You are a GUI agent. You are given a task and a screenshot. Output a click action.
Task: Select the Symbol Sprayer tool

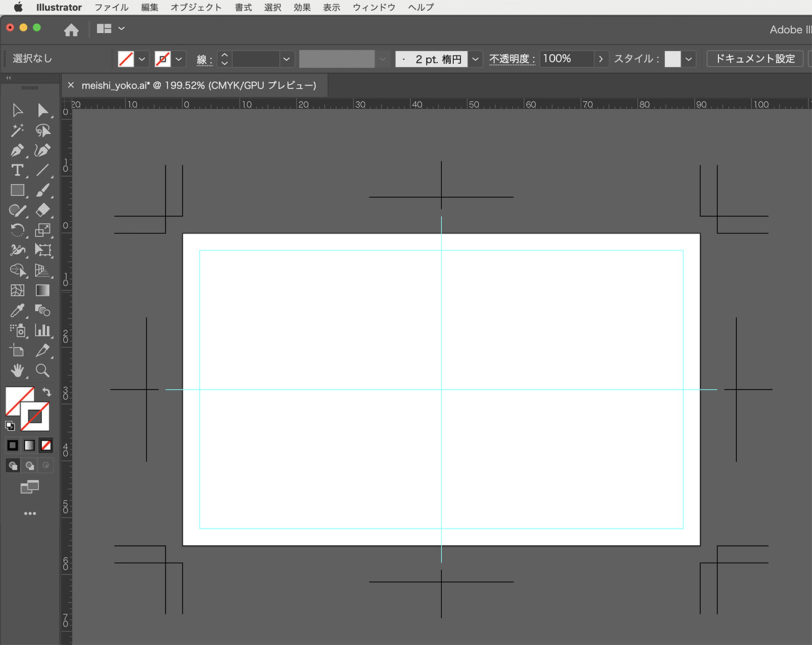(x=17, y=331)
